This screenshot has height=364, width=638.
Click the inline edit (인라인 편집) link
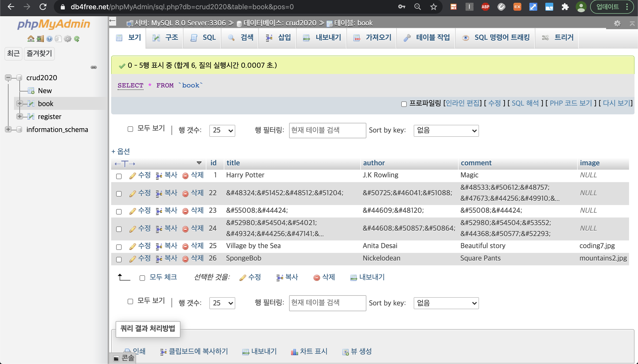pos(462,103)
